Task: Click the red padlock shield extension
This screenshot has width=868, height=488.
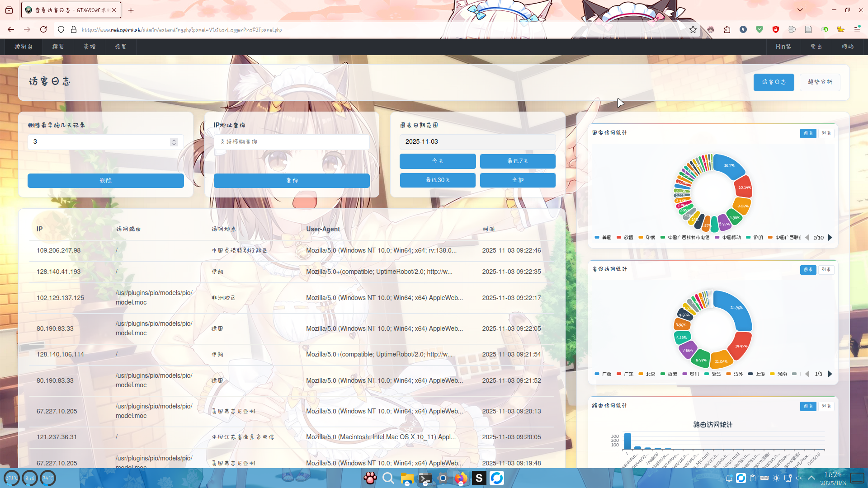Action: [x=776, y=29]
